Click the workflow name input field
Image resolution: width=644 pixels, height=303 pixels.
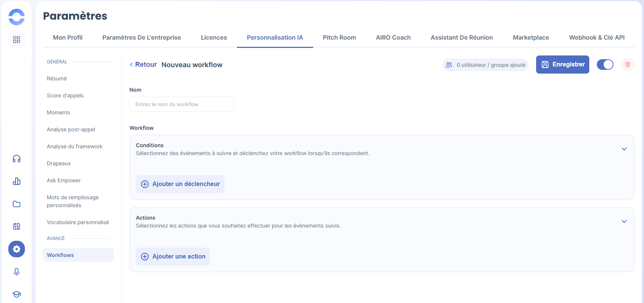[x=182, y=104]
